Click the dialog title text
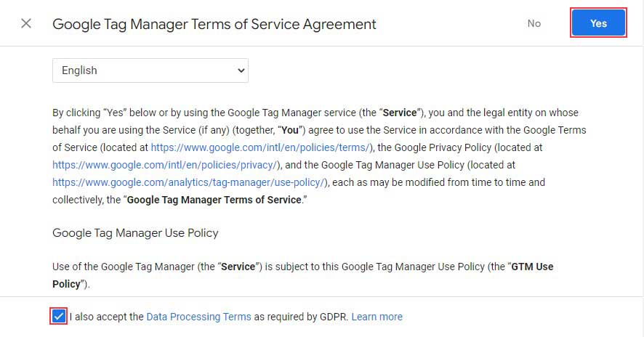Viewport: 644px width, 337px height. (214, 24)
